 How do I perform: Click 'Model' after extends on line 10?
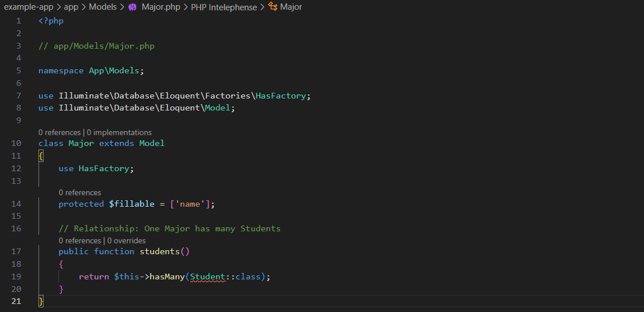(x=152, y=143)
